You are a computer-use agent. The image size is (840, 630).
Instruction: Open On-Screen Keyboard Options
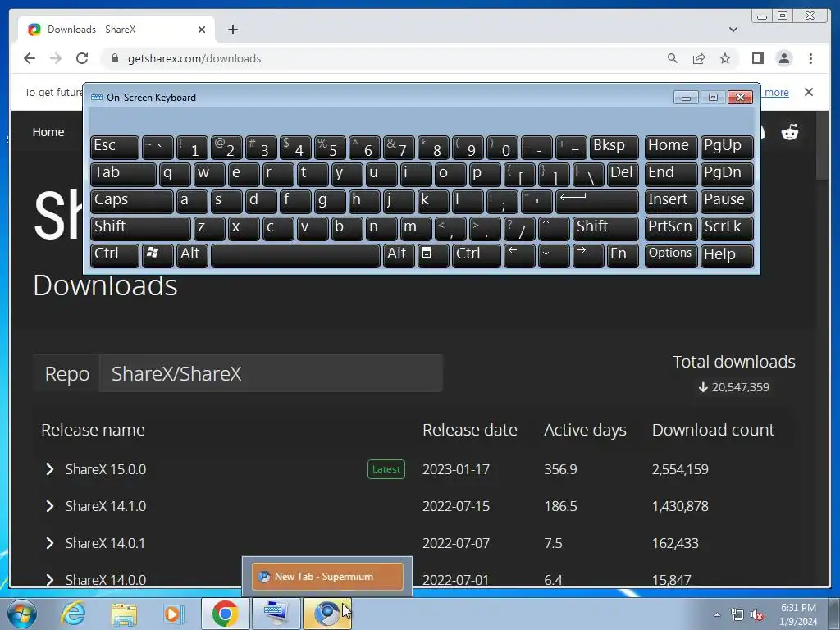(x=671, y=255)
